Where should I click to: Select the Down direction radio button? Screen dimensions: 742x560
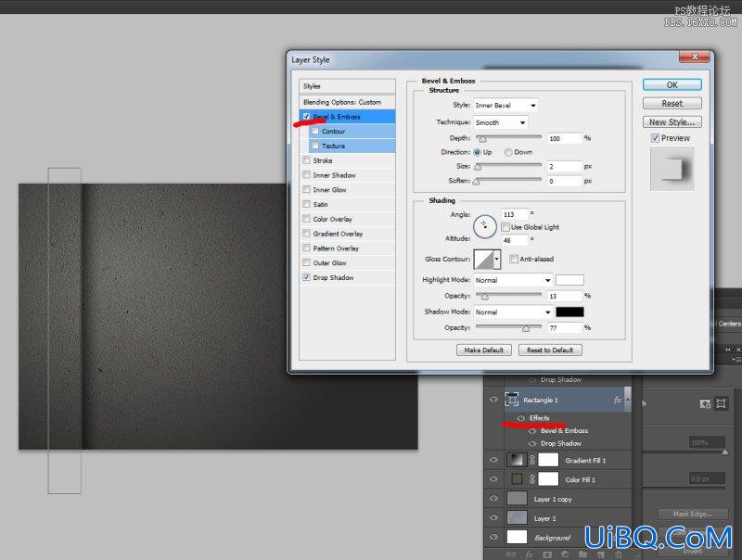[508, 152]
